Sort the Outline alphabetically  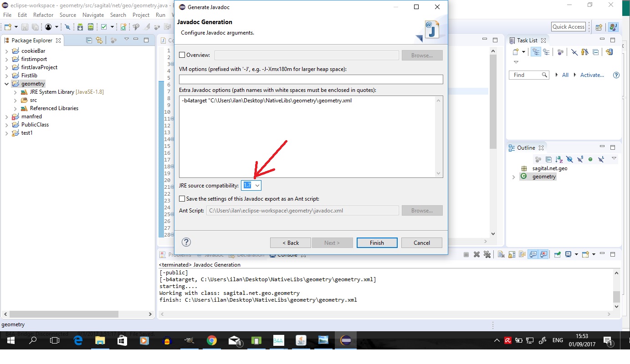click(559, 159)
